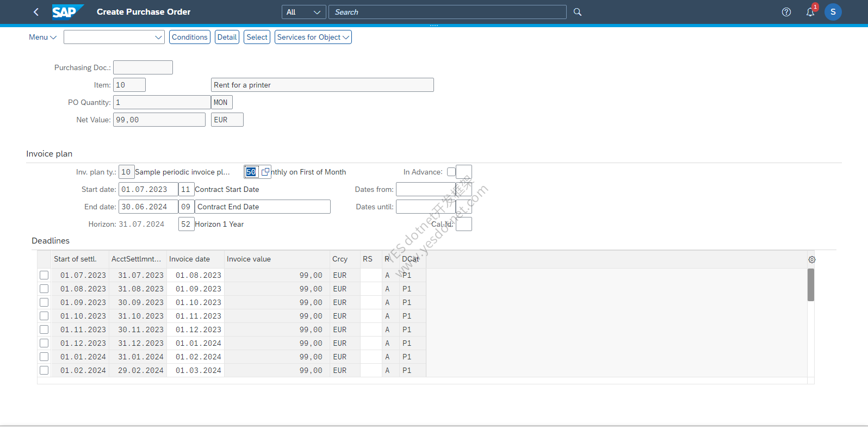Enable the In Advance checkbox

tap(451, 172)
